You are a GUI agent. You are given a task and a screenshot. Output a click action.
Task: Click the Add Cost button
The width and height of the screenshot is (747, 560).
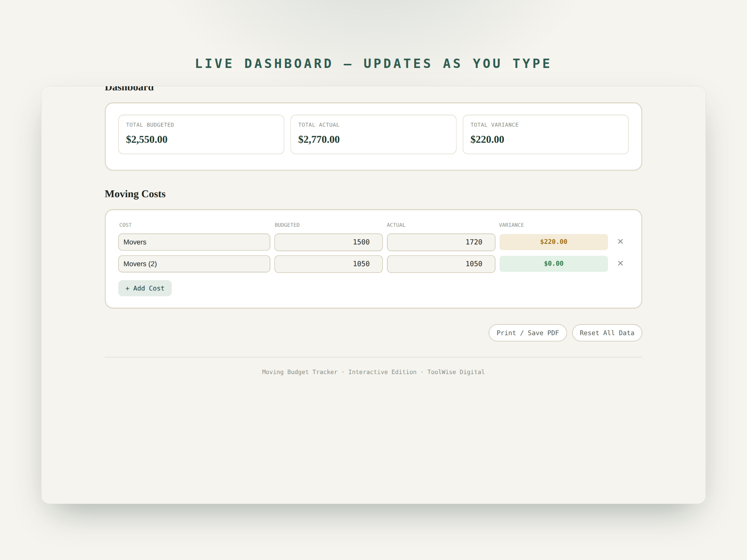(x=145, y=288)
